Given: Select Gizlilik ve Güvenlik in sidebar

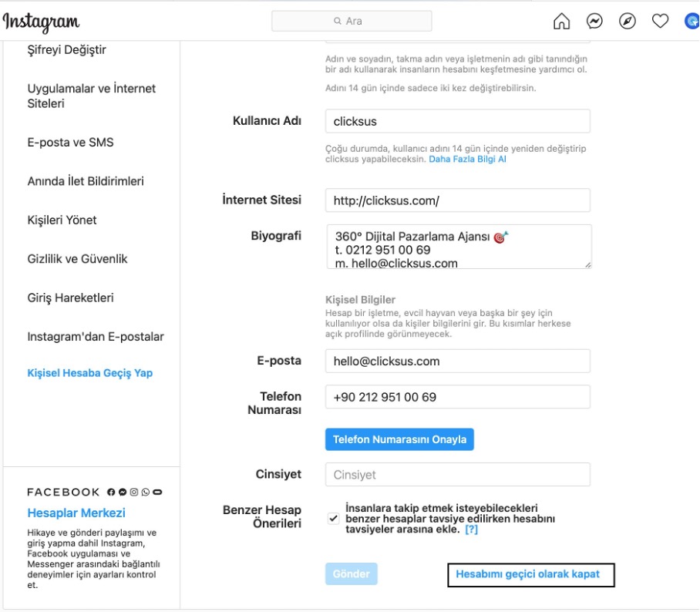Looking at the screenshot, I should click(77, 259).
